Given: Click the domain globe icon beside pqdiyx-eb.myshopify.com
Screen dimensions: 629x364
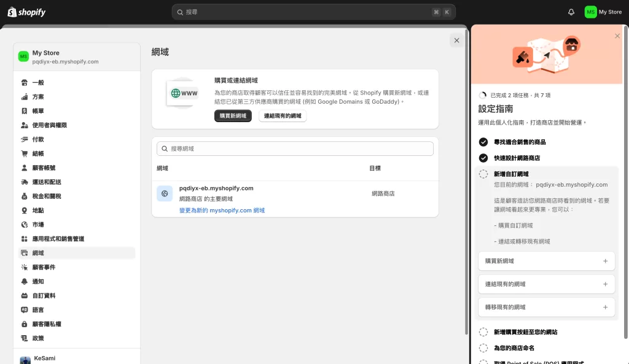Looking at the screenshot, I should (x=165, y=193).
